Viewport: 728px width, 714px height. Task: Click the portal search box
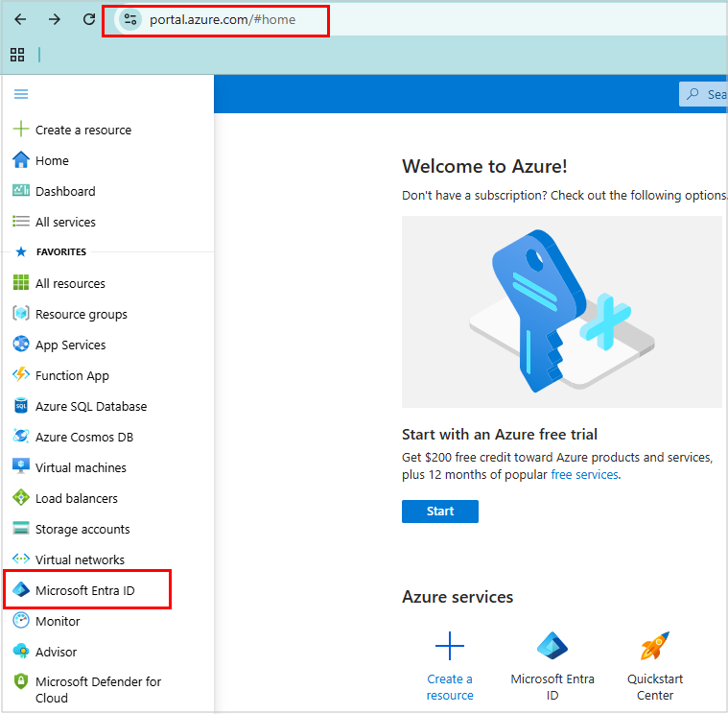pyautogui.click(x=703, y=94)
